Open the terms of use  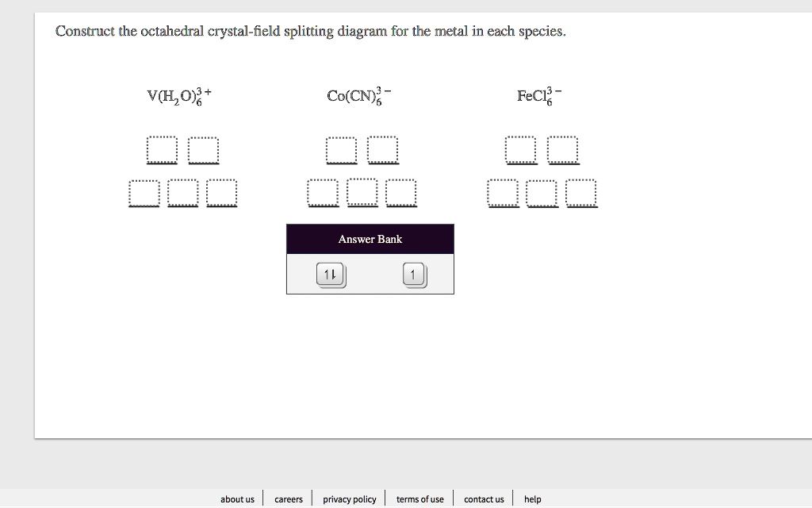(x=419, y=498)
